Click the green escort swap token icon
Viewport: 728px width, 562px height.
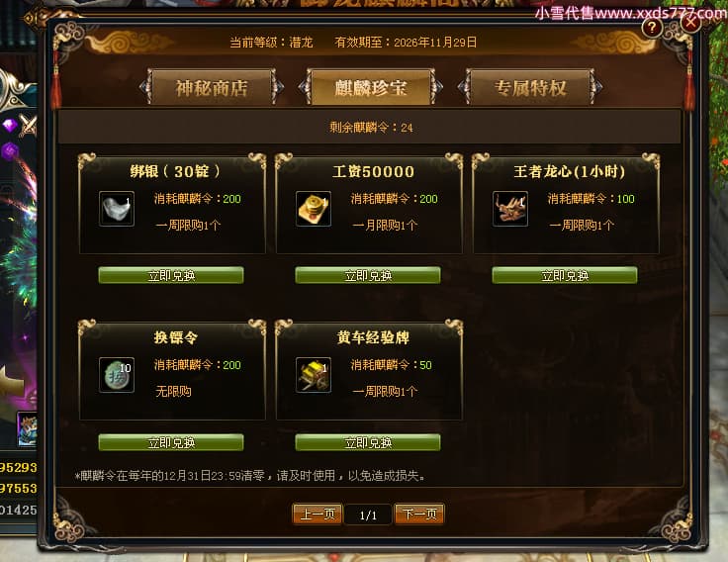pyautogui.click(x=117, y=375)
